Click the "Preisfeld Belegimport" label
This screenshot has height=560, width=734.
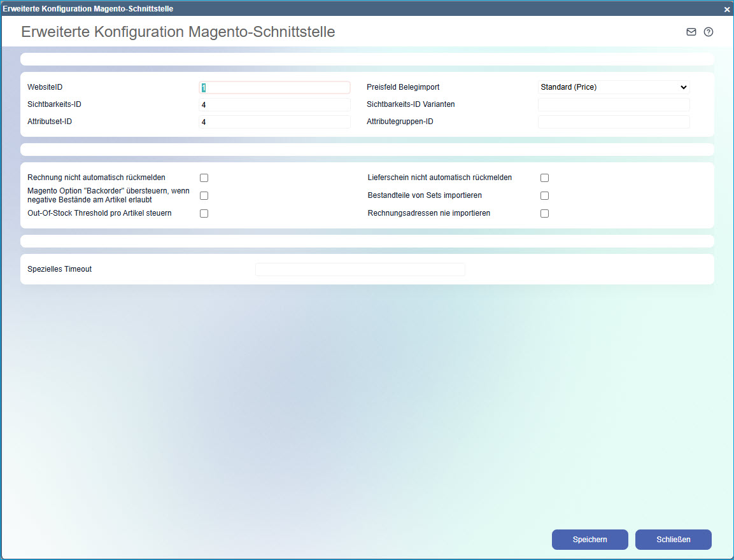click(x=403, y=87)
